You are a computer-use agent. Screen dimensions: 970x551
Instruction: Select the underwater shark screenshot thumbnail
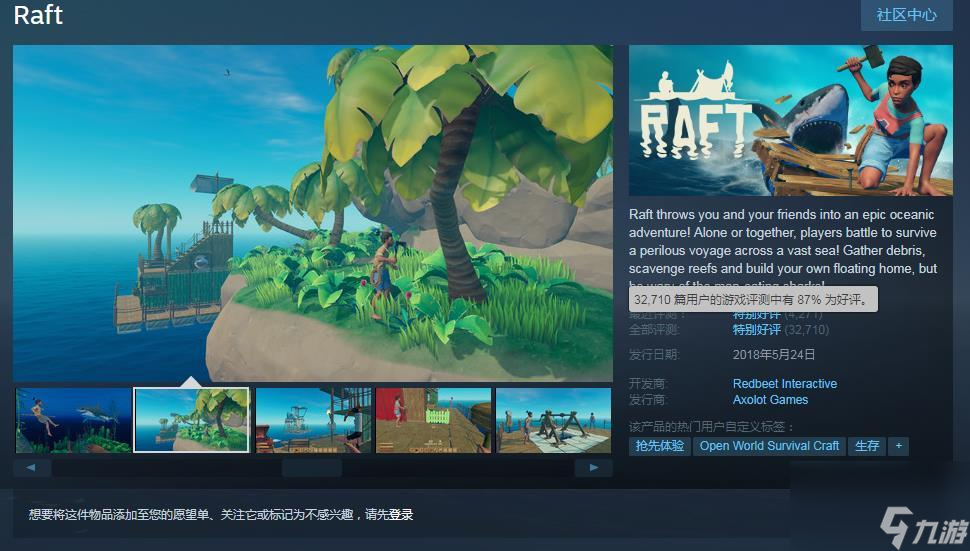click(73, 420)
